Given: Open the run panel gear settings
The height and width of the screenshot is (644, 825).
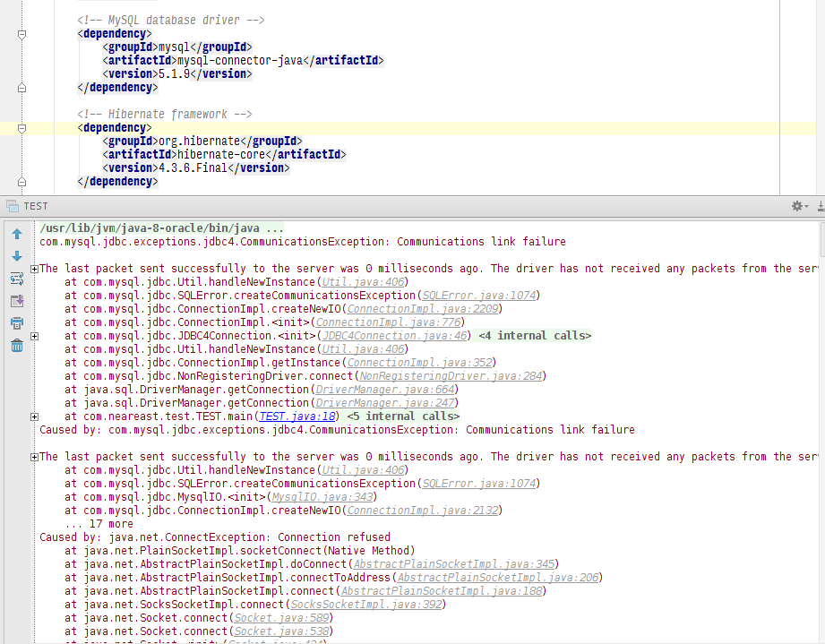Looking at the screenshot, I should pyautogui.click(x=800, y=206).
